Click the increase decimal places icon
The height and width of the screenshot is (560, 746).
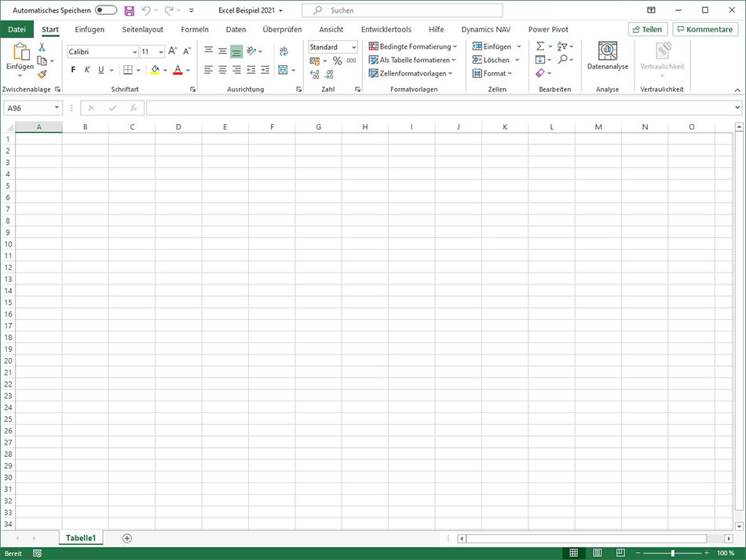coord(314,75)
